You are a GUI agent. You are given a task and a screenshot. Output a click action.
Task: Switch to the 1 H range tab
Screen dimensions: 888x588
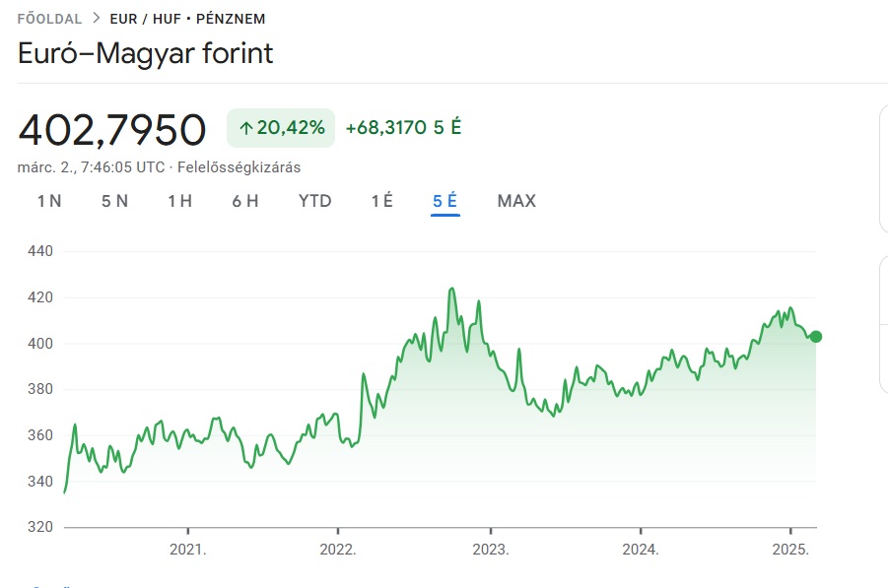179,201
